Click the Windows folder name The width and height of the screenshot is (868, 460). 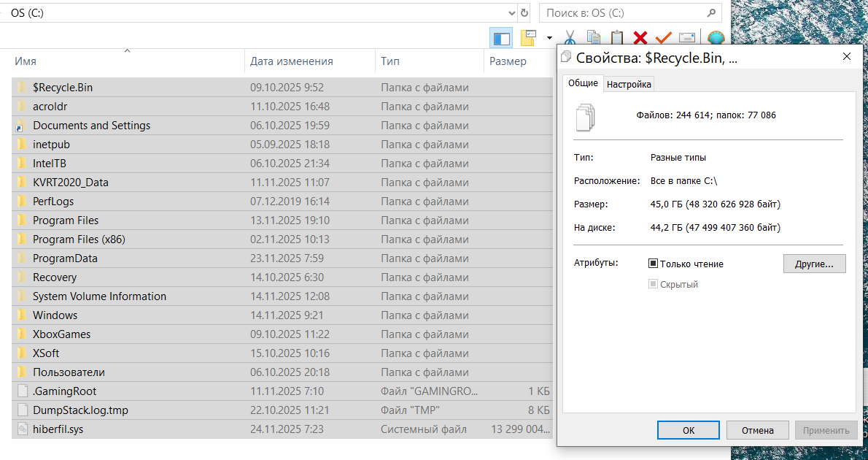coord(55,315)
